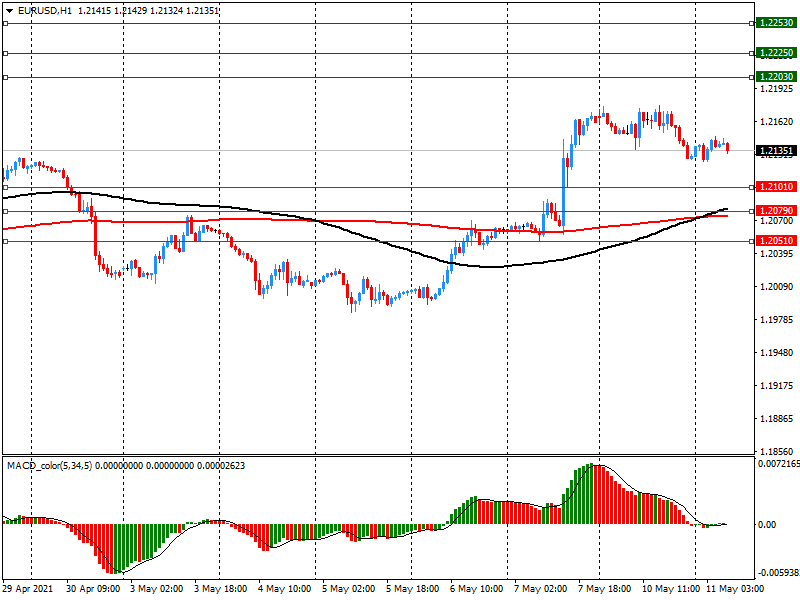Select the red 1.20510 price level tag
This screenshot has width=800, height=600.
pos(776,241)
